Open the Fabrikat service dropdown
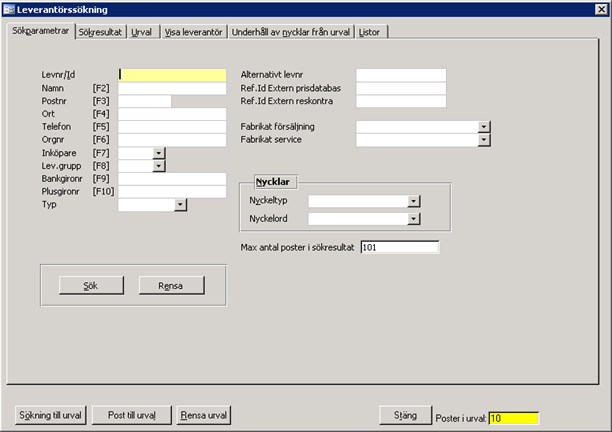The image size is (612, 432). (x=484, y=140)
